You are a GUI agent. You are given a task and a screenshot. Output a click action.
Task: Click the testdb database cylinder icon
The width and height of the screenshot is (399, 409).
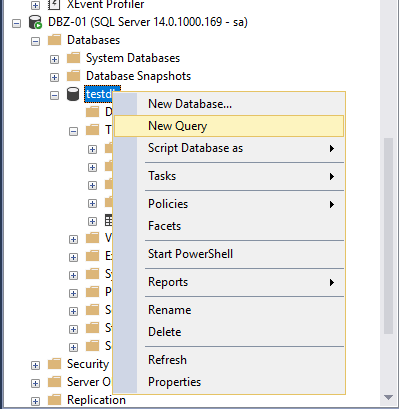pos(73,94)
